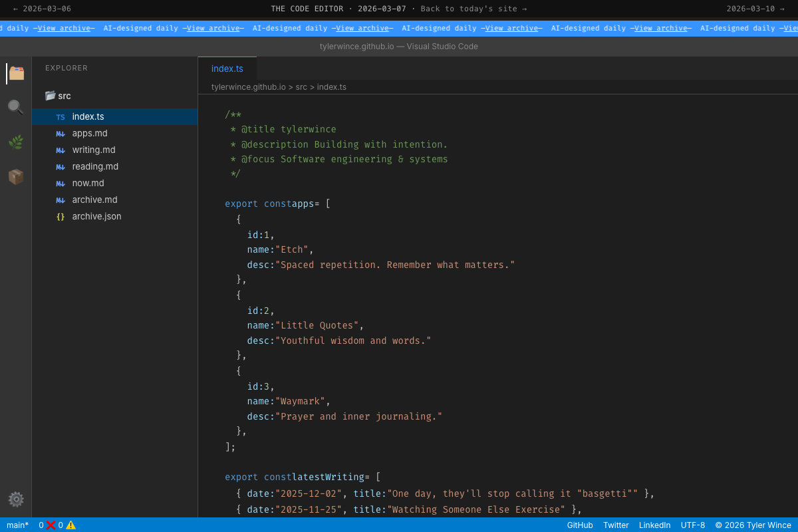Click the markdown icon beside archive.md

pyautogui.click(x=61, y=200)
